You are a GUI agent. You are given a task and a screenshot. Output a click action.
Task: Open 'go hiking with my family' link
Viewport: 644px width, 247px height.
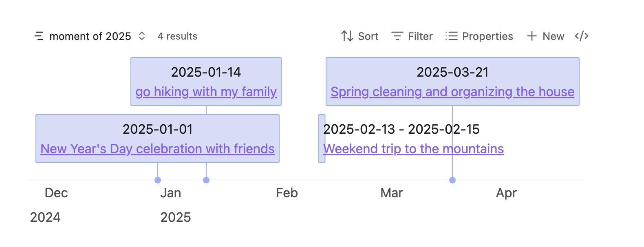point(206,92)
